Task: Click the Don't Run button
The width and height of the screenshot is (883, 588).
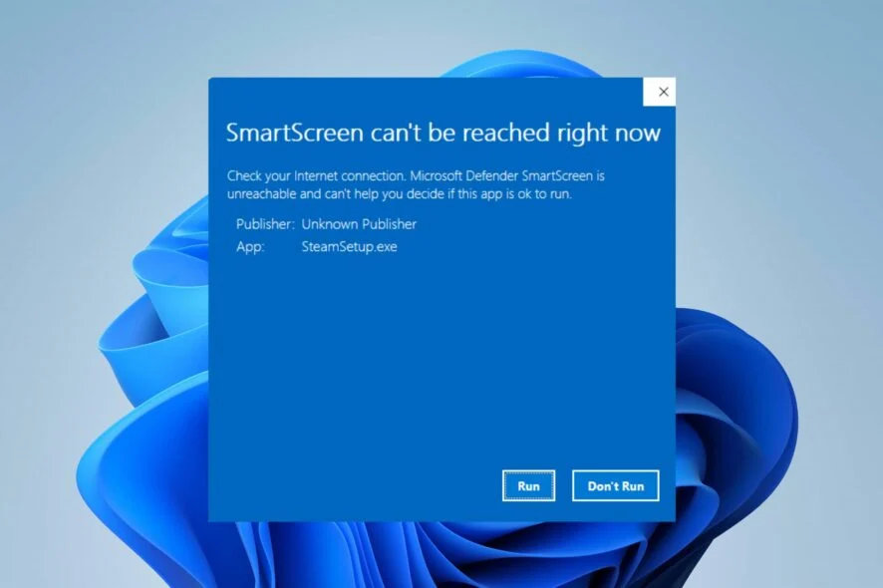Action: pyautogui.click(x=615, y=485)
